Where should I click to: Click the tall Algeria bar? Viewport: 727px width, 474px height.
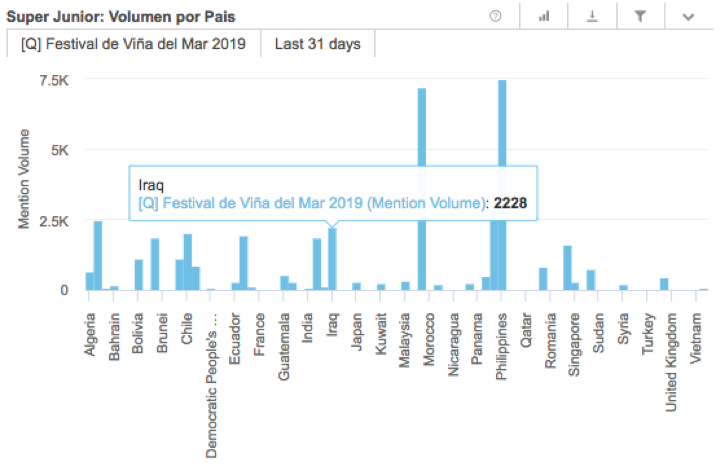point(98,256)
